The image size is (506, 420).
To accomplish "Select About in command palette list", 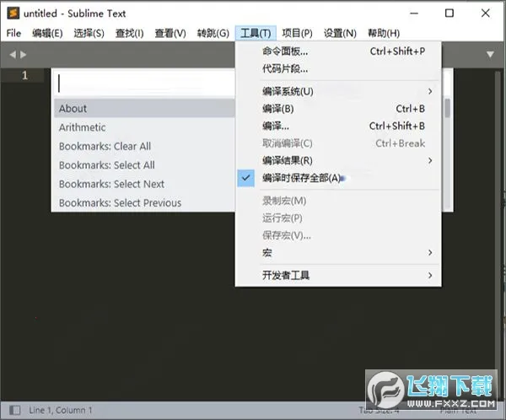I will coord(144,109).
